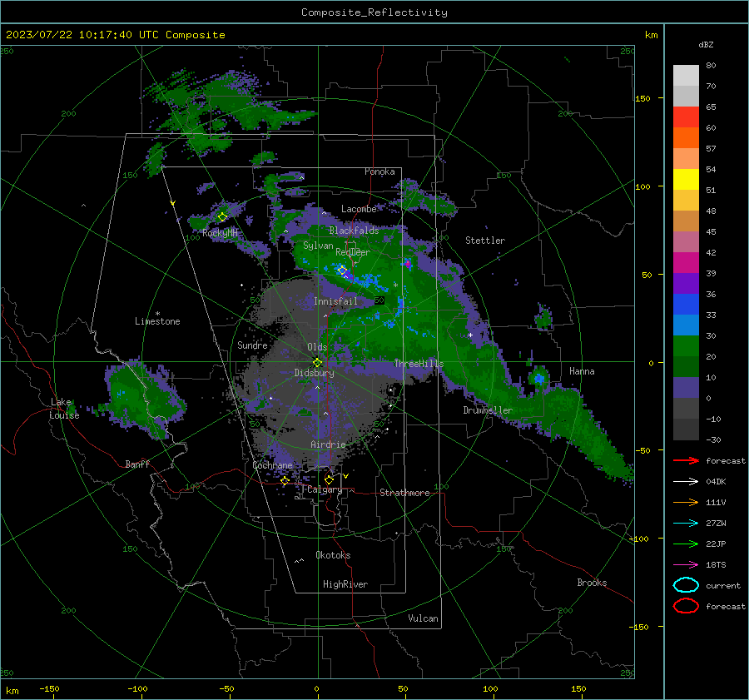Click the yellow diamond marker below Cochrane
This screenshot has height=700, width=749.
point(285,481)
